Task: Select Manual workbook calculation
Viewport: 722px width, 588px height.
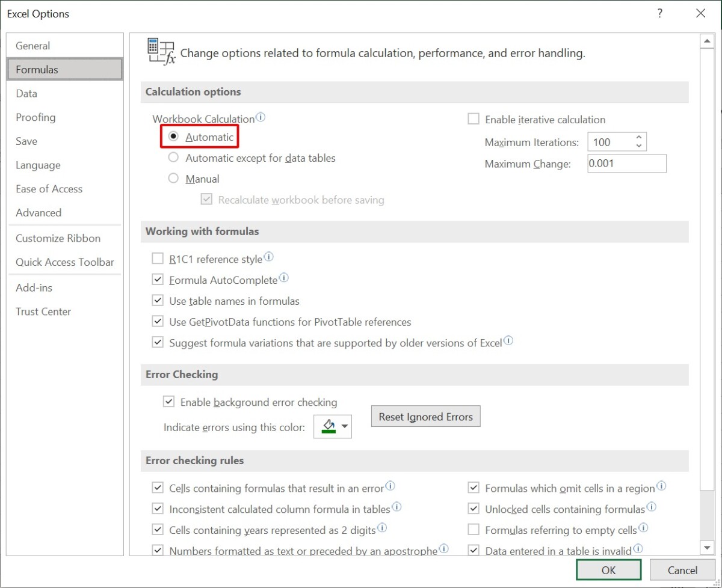Action: (174, 179)
